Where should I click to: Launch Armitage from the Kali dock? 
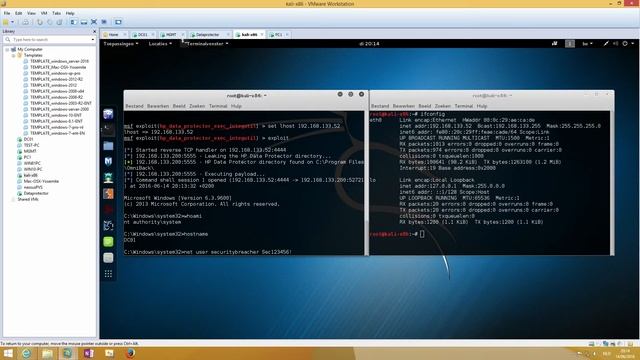click(x=108, y=178)
